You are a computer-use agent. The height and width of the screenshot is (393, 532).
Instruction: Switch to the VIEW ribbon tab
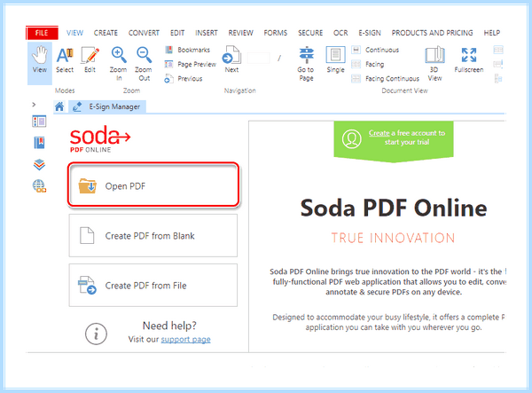click(74, 33)
